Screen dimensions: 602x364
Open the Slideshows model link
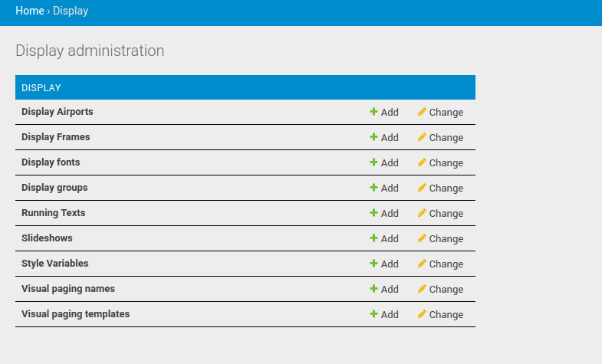pos(47,238)
